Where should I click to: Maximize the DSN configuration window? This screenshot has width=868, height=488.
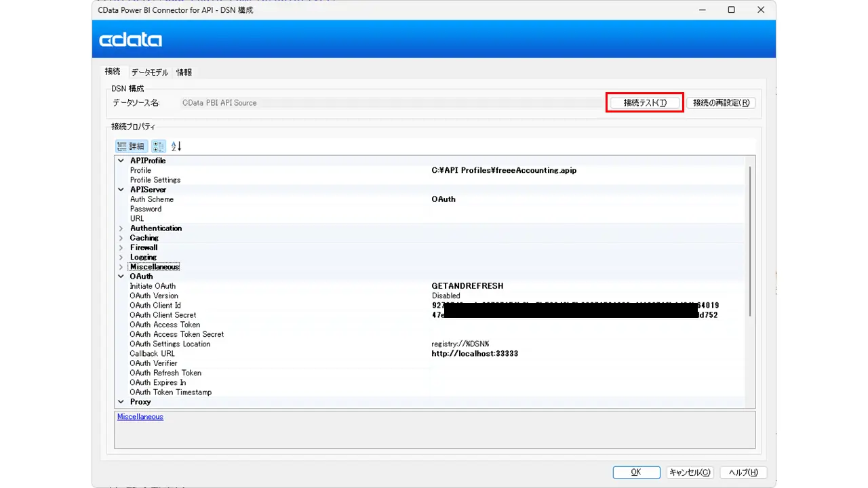pyautogui.click(x=731, y=9)
